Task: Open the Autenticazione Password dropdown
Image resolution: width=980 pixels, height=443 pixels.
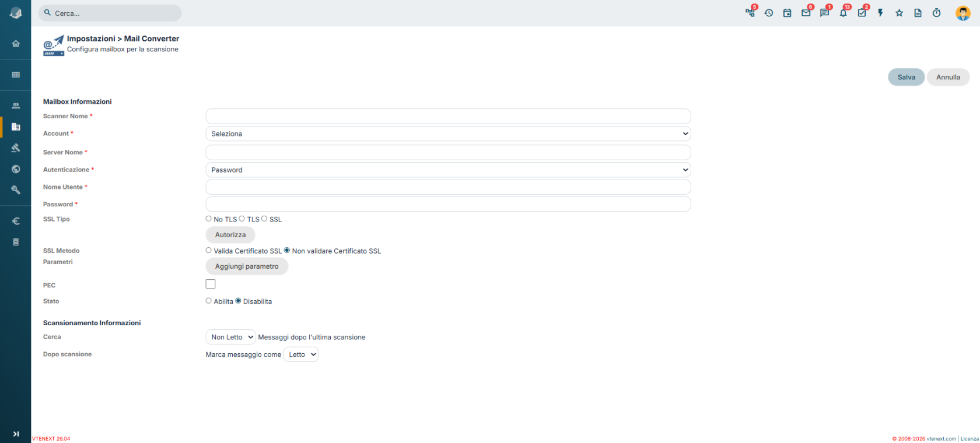Action: point(448,170)
